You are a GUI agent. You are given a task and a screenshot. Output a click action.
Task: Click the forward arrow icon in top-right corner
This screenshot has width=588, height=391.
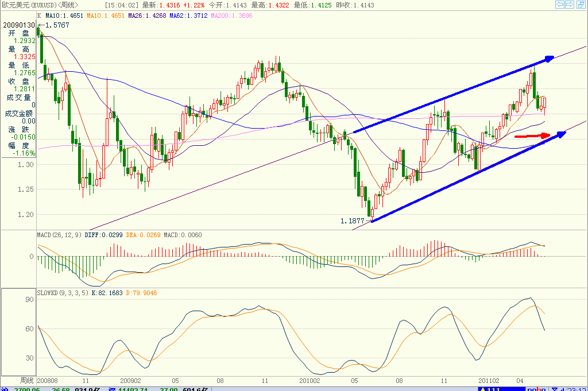[x=570, y=5]
